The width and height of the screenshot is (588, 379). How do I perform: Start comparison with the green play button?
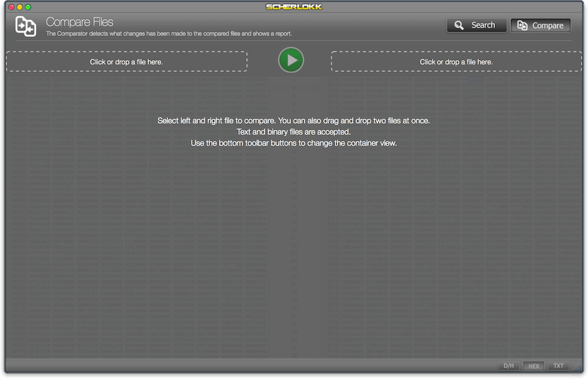point(291,60)
